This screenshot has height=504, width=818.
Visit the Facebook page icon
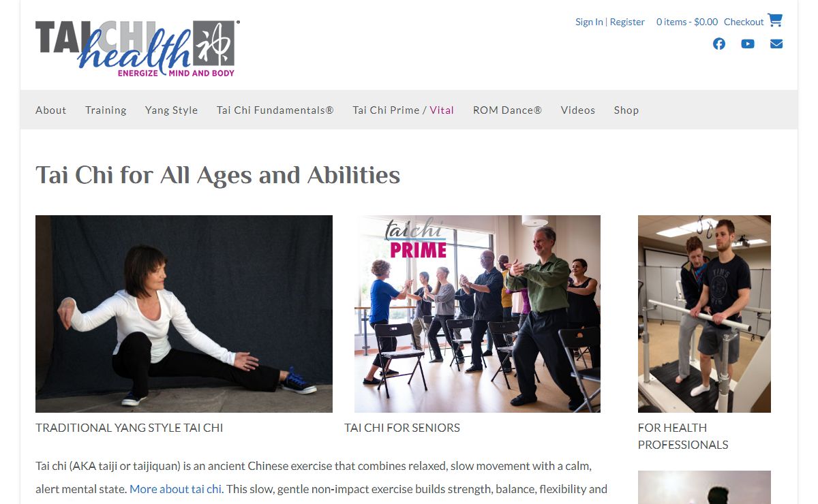[719, 44]
